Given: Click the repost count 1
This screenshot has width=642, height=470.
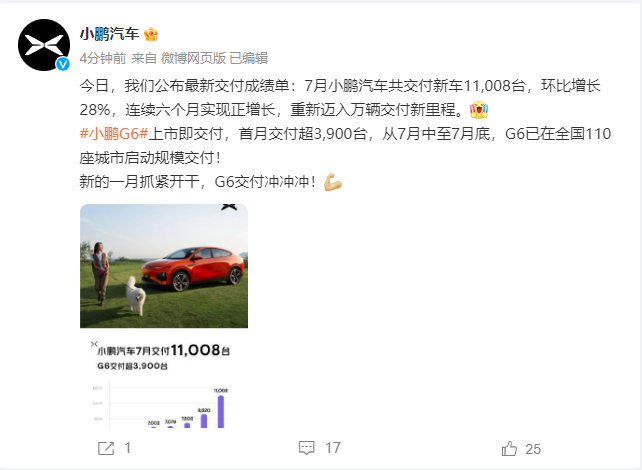Looking at the screenshot, I should pyautogui.click(x=128, y=448).
